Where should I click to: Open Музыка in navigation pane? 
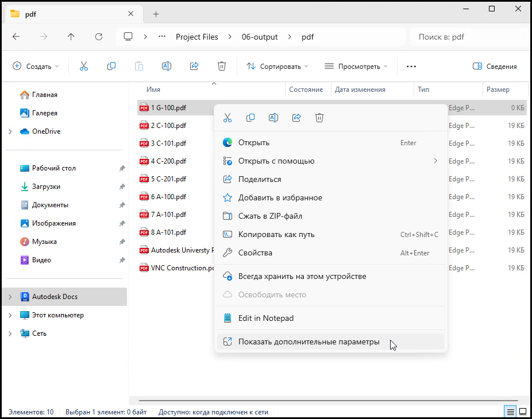coord(44,242)
